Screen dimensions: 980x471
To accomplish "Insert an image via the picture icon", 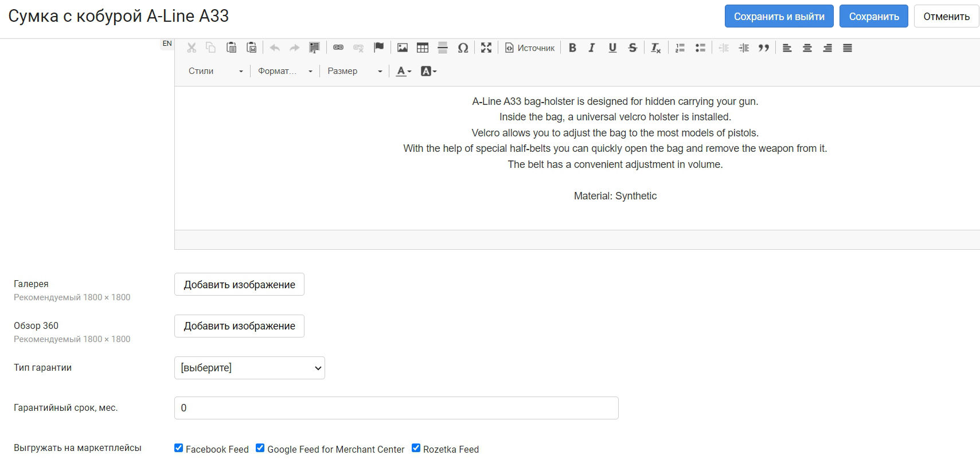I will (x=403, y=48).
